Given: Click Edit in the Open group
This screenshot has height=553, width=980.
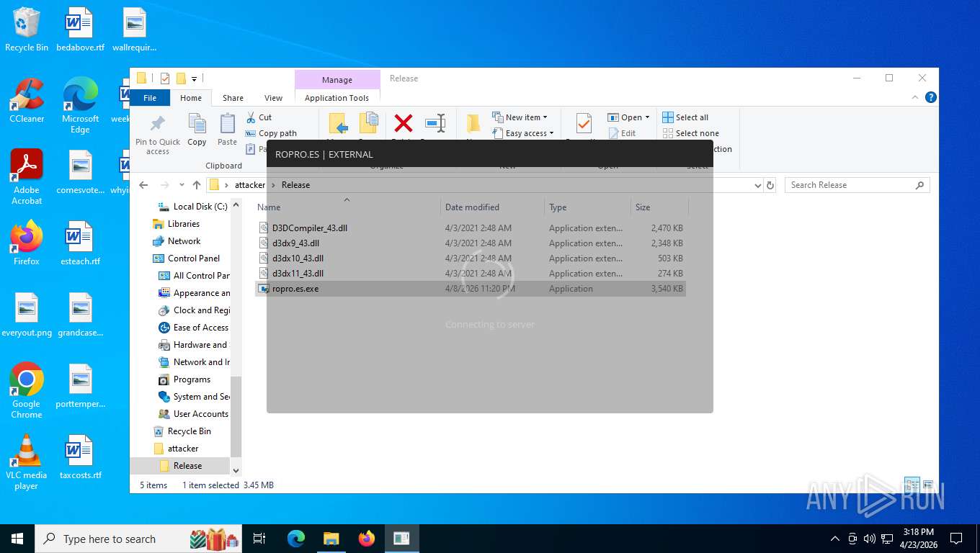Looking at the screenshot, I should click(622, 133).
